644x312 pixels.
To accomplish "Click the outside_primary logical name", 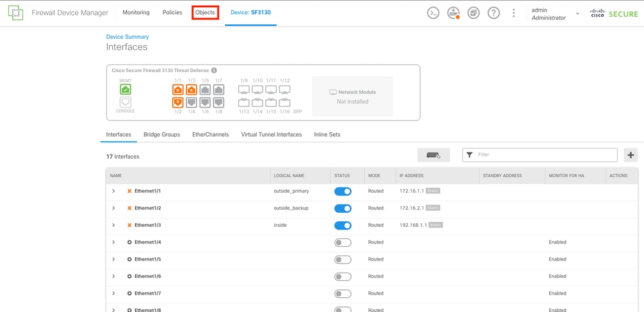I will coord(292,191).
